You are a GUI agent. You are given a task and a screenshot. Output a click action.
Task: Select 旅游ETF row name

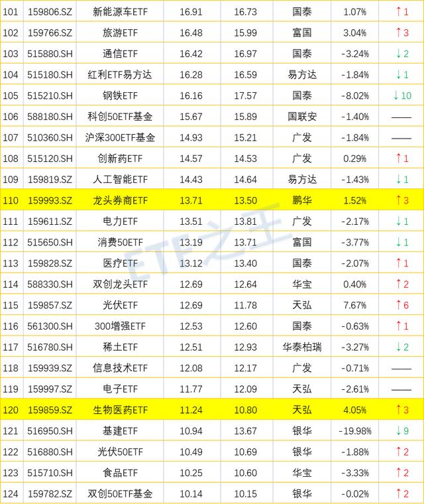click(x=120, y=32)
